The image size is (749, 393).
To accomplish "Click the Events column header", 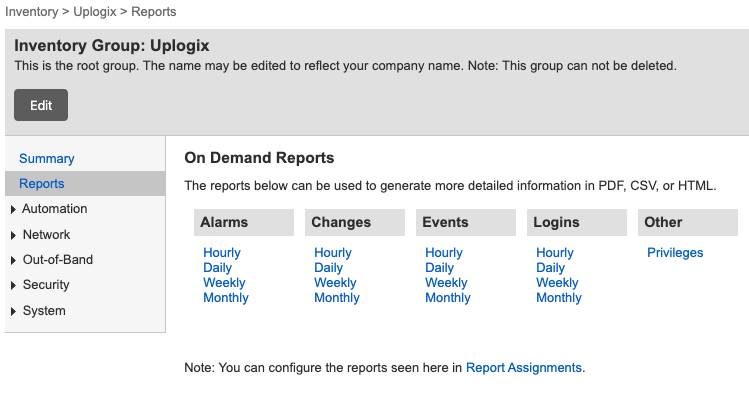I will (466, 222).
